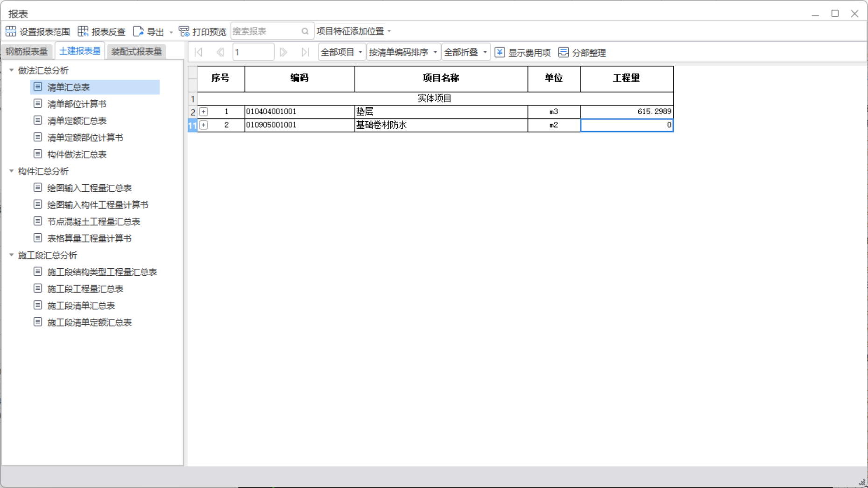This screenshot has height=488, width=868.
Task: Select 绘图输入工程量汇总表 report
Action: tap(89, 188)
